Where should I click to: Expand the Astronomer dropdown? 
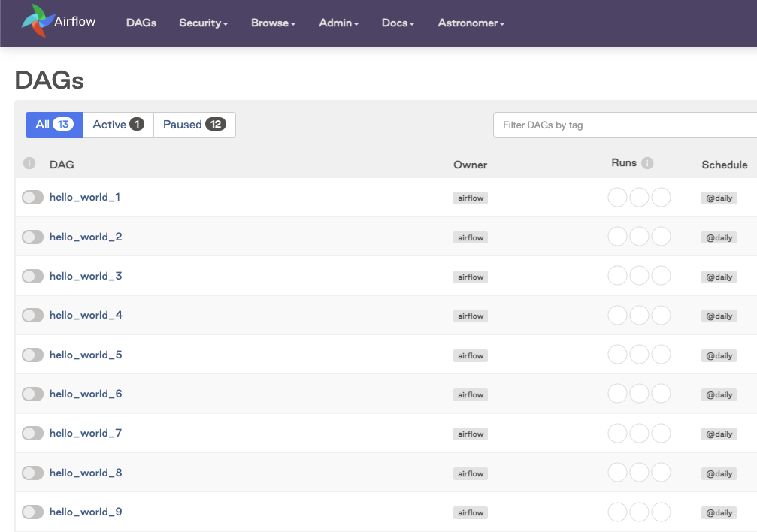pyautogui.click(x=471, y=23)
